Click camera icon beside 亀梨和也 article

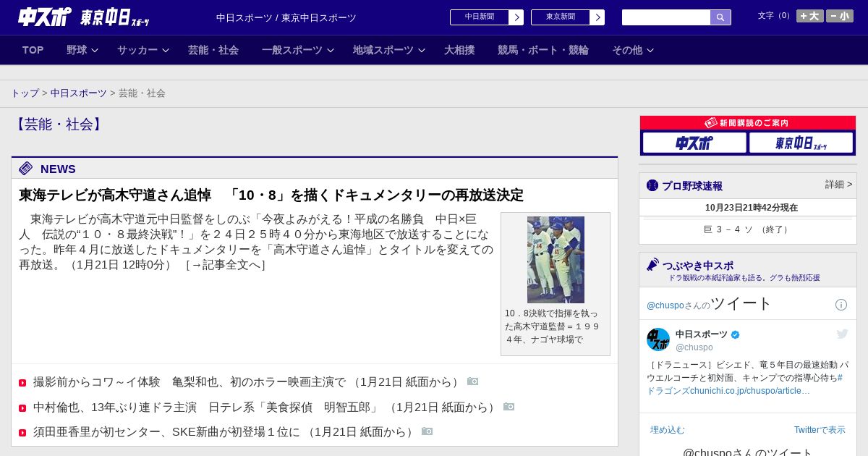pos(473,381)
